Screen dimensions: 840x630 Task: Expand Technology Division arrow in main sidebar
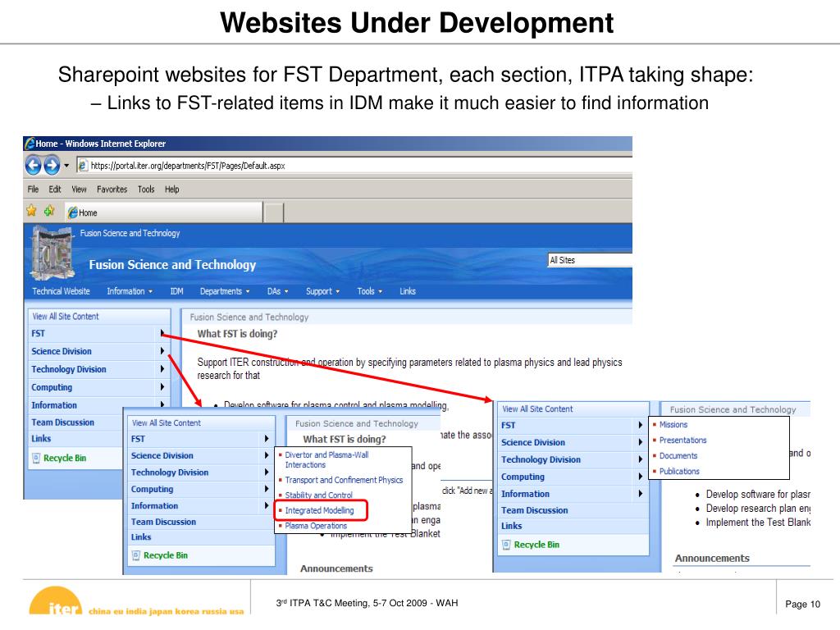tap(162, 368)
